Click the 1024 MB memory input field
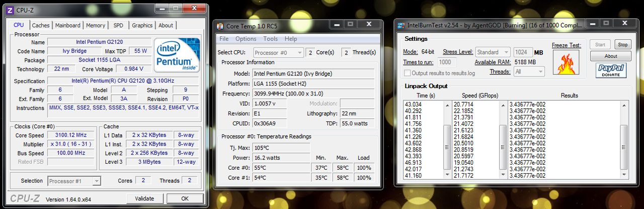Viewport: 644px width, 209px height. (522, 52)
